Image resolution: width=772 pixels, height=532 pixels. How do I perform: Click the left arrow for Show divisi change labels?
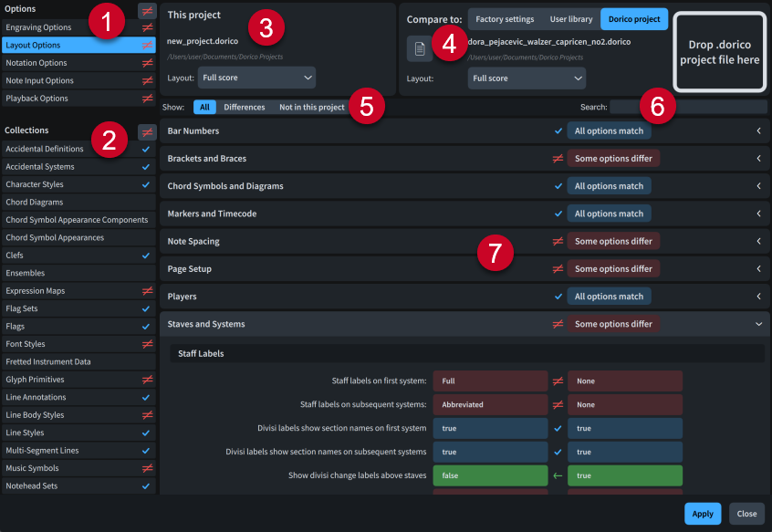tap(557, 475)
